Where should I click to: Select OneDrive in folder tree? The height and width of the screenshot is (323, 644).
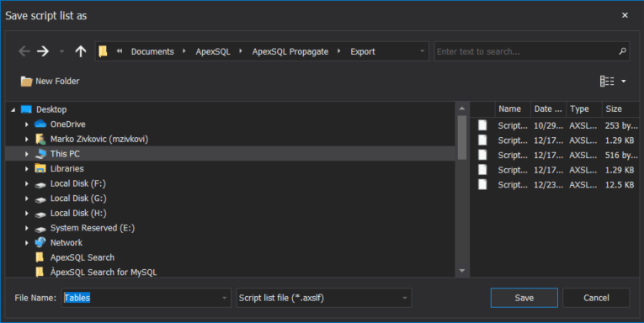(x=68, y=124)
